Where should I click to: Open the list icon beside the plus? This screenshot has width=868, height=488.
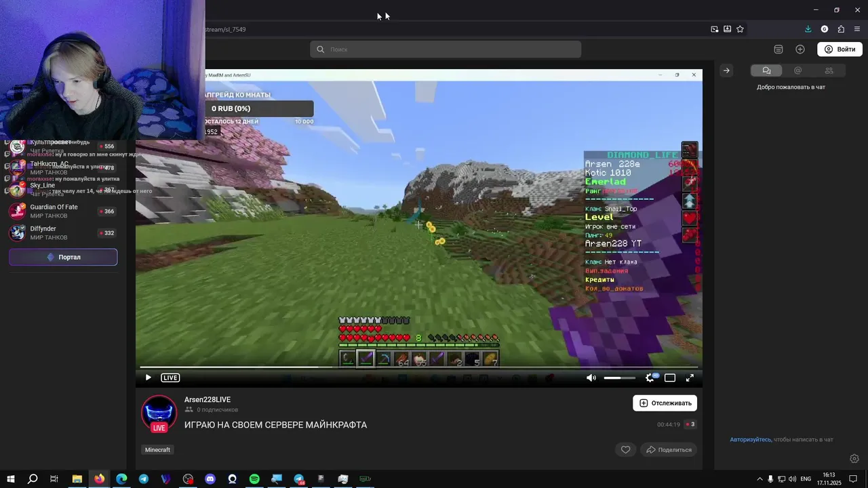[778, 49]
